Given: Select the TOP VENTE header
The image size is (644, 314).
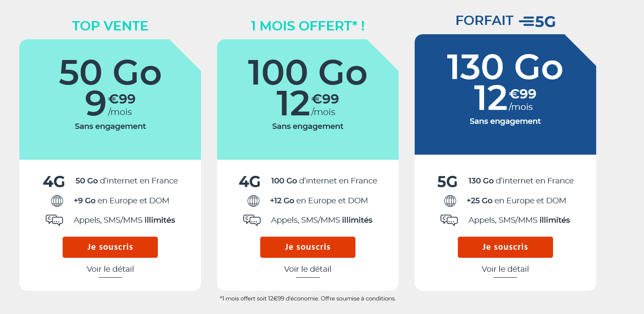Looking at the screenshot, I should point(110,26).
